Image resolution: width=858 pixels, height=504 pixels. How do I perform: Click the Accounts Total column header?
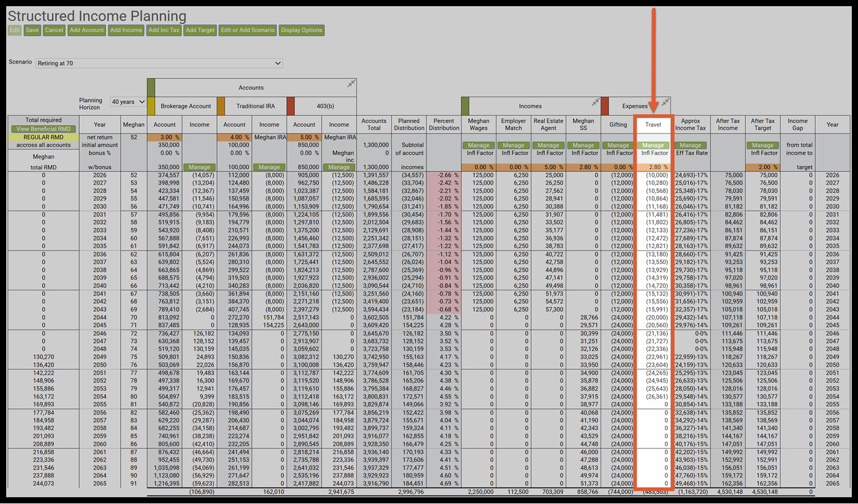(x=374, y=124)
